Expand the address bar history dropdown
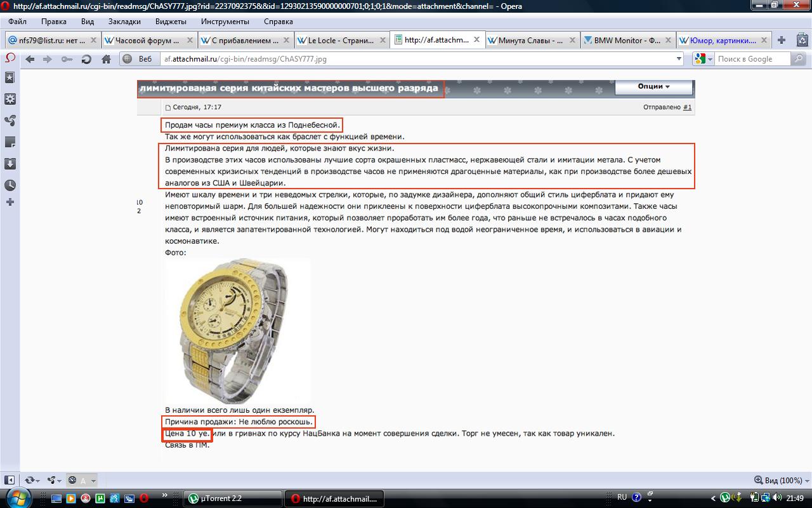The image size is (812, 508). 678,59
